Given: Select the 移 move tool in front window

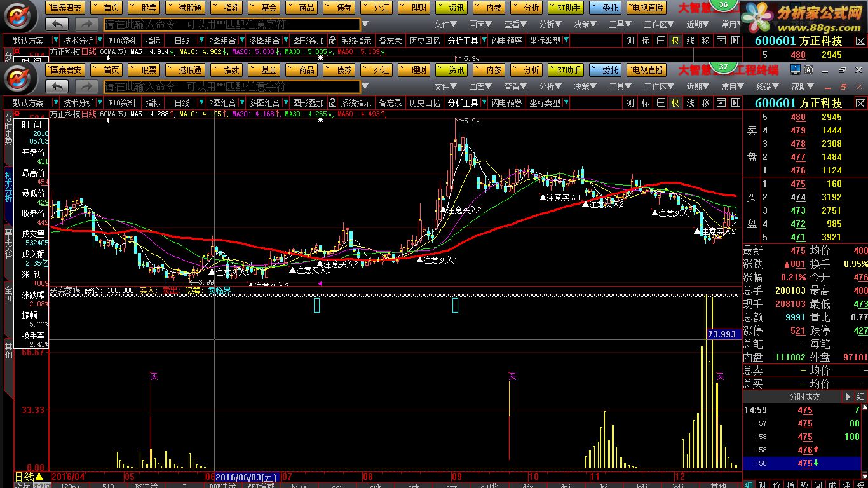Looking at the screenshot, I should [705, 102].
